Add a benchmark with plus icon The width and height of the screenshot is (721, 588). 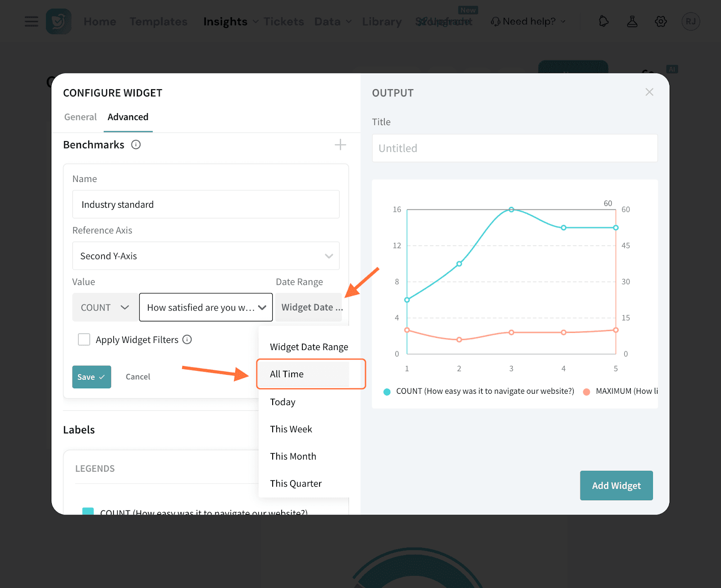point(340,145)
